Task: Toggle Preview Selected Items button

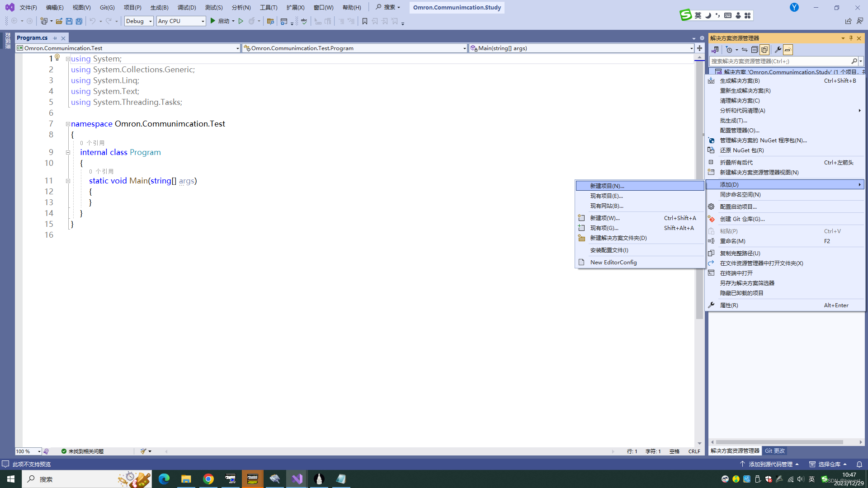Action: pos(788,50)
